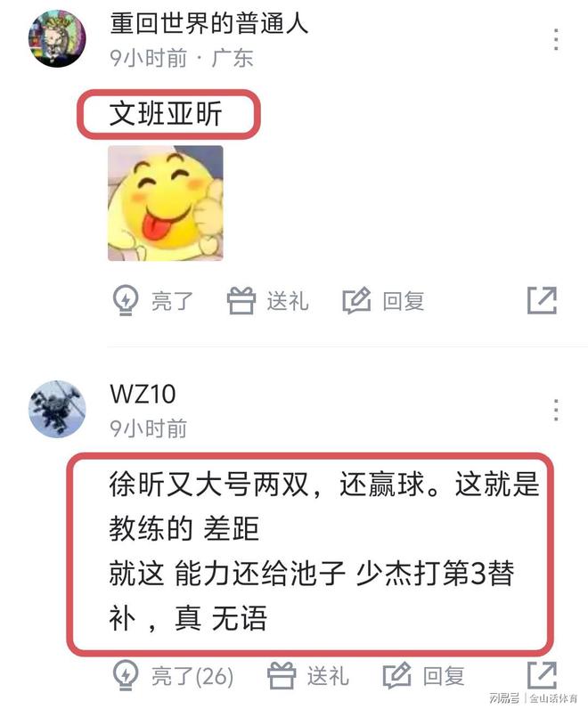Click gift icon under first comment
588x709 pixels.
point(241,301)
